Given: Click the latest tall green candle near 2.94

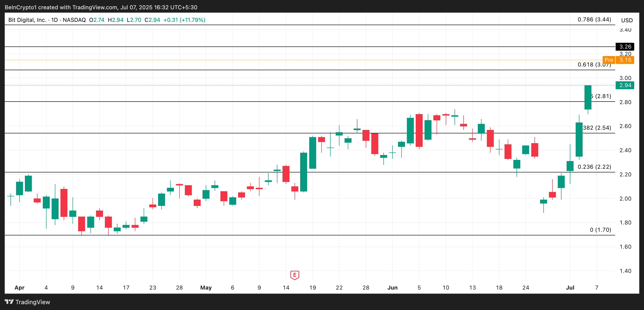Looking at the screenshot, I should (588, 97).
